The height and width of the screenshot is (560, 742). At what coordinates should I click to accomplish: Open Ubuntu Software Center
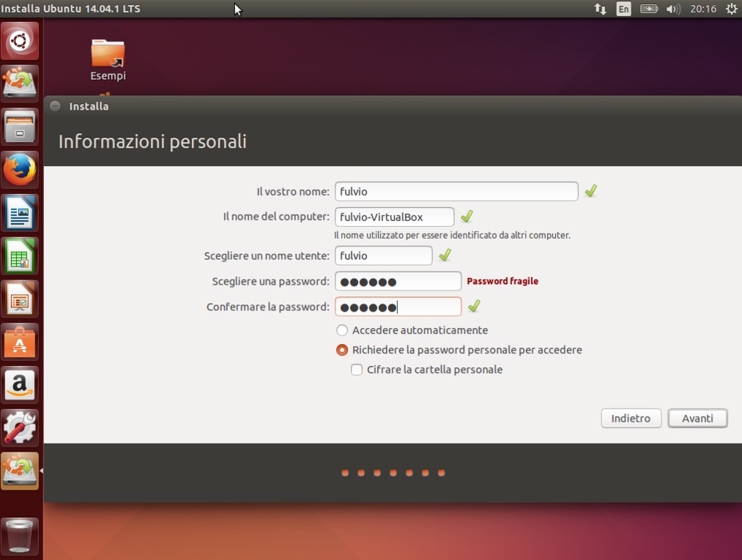coord(19,343)
